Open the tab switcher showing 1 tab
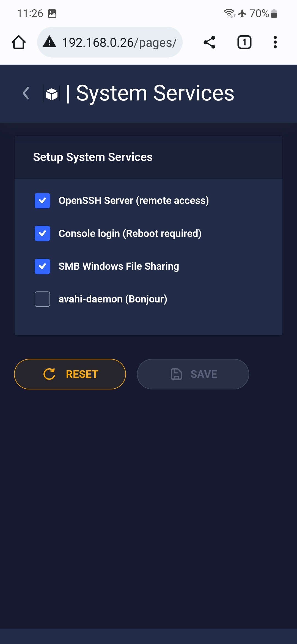Image resolution: width=297 pixels, height=644 pixels. point(244,42)
